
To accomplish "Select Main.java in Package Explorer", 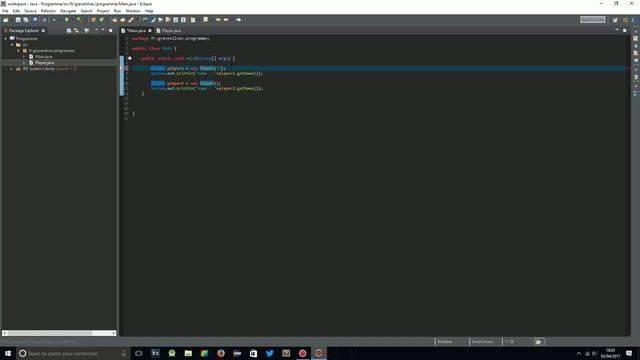I will pos(43,57).
